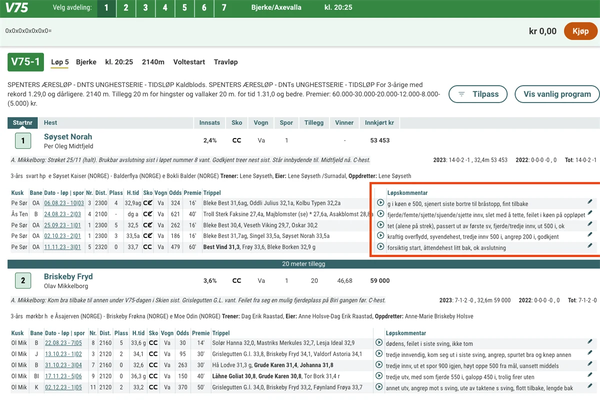Sort by Sko column header
This screenshot has height=400, width=600.
coord(236,122)
